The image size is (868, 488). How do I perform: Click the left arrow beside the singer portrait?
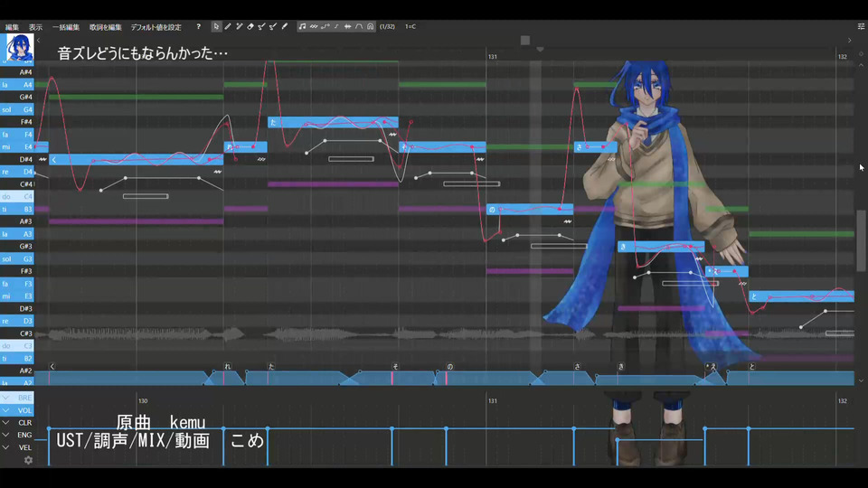38,41
